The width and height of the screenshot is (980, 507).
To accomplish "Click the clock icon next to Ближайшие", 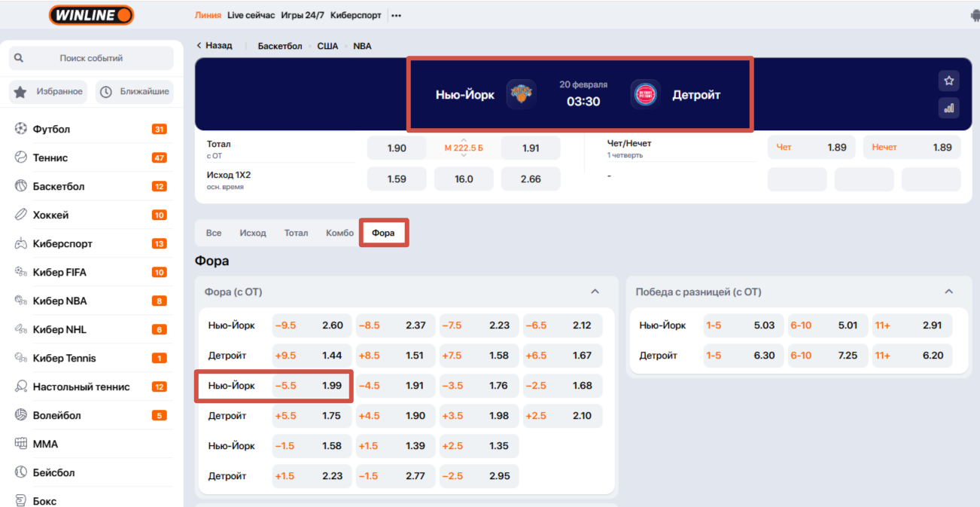I will tap(106, 92).
